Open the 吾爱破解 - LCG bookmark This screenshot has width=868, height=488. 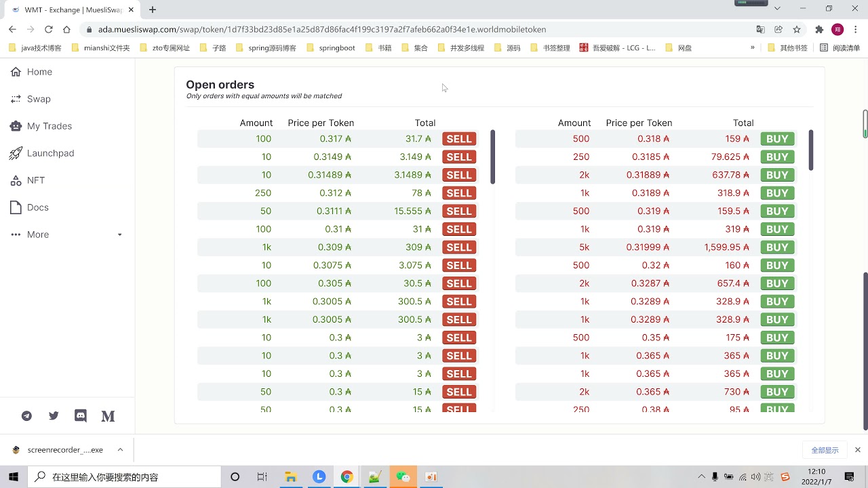coord(618,48)
